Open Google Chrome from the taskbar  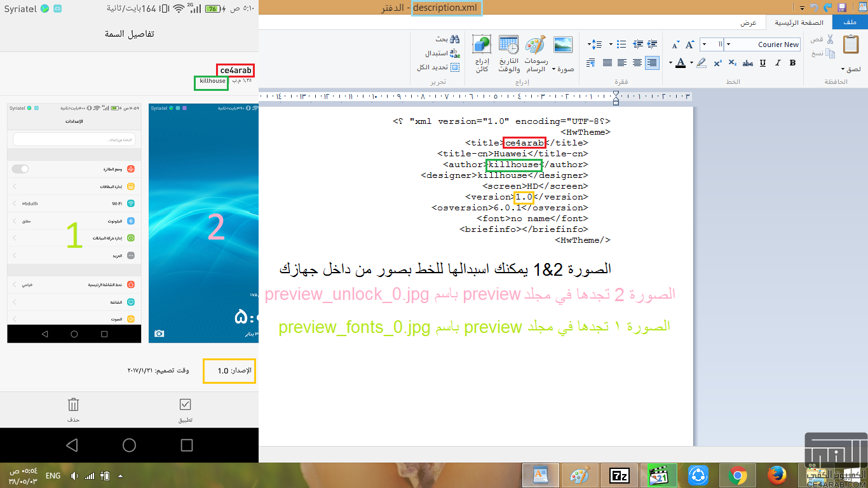[x=737, y=475]
